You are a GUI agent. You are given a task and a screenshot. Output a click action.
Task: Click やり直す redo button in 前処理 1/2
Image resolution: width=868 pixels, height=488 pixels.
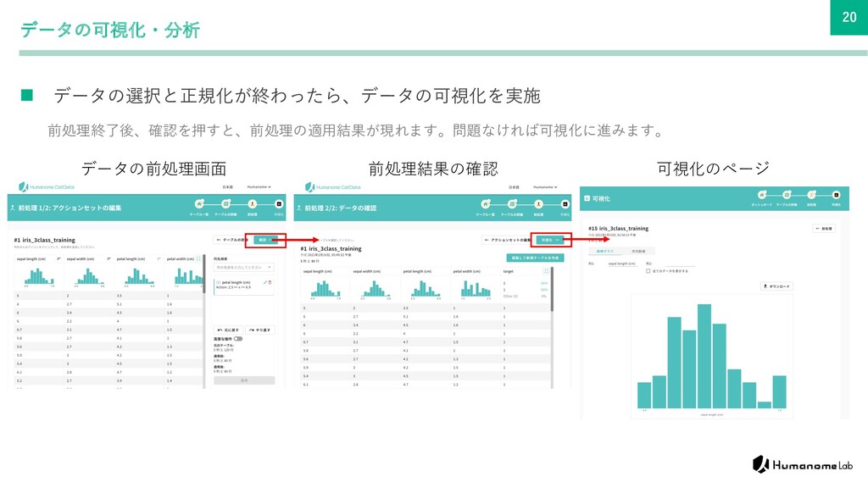coord(259,330)
